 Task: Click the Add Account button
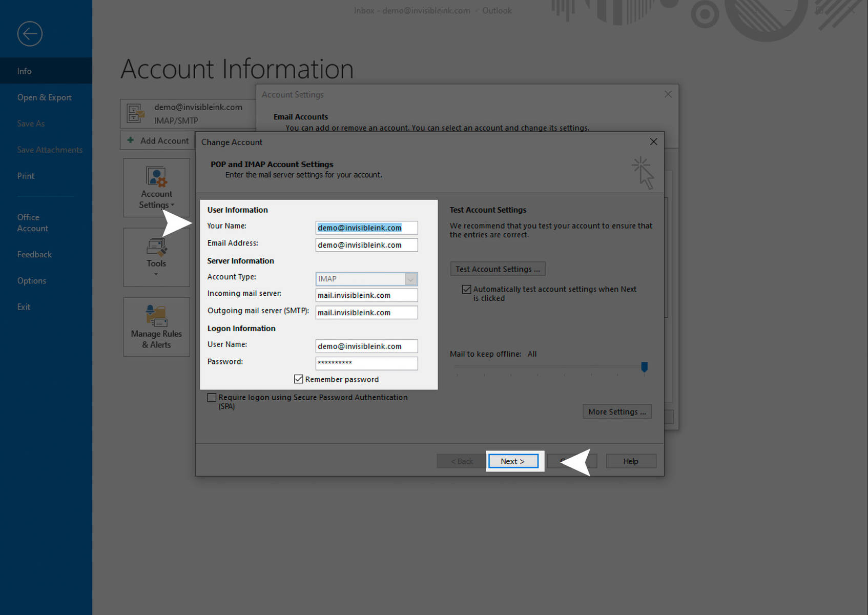click(158, 140)
